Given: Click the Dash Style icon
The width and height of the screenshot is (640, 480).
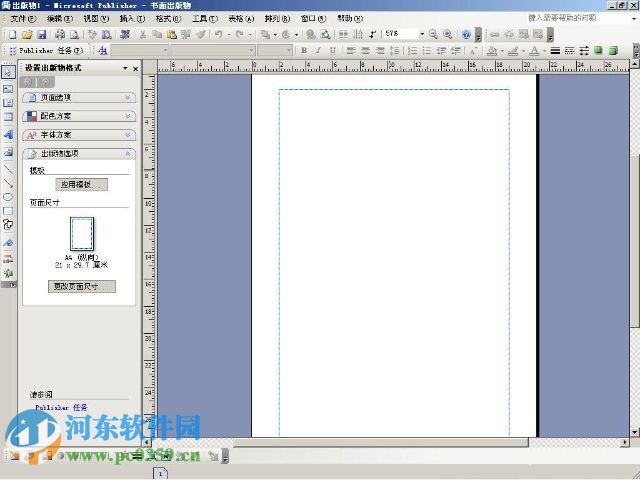Looking at the screenshot, I should pos(569,51).
